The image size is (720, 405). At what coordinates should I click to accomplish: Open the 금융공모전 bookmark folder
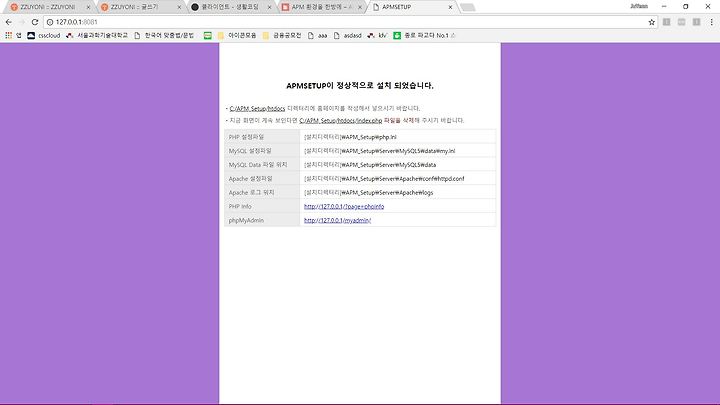click(282, 35)
